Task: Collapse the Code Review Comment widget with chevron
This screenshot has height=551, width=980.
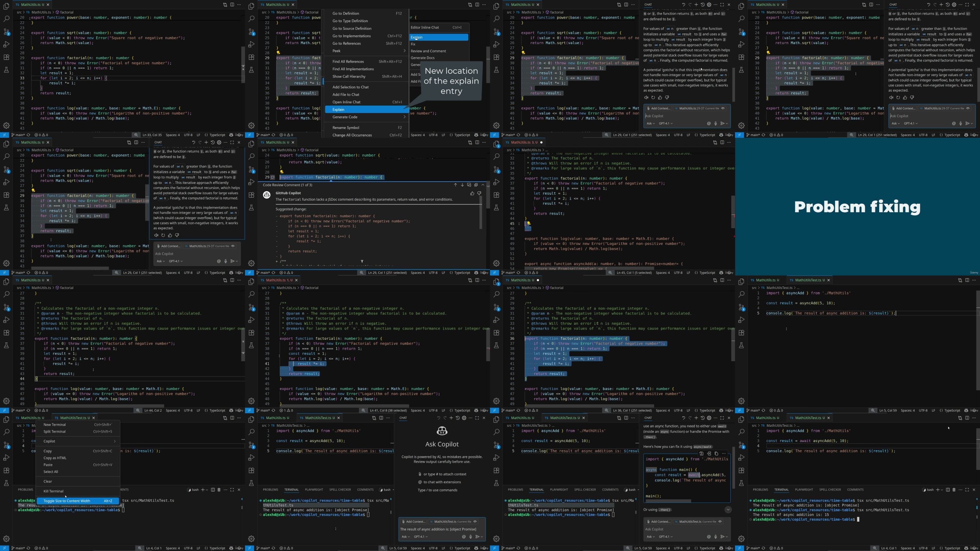Action: pos(483,185)
